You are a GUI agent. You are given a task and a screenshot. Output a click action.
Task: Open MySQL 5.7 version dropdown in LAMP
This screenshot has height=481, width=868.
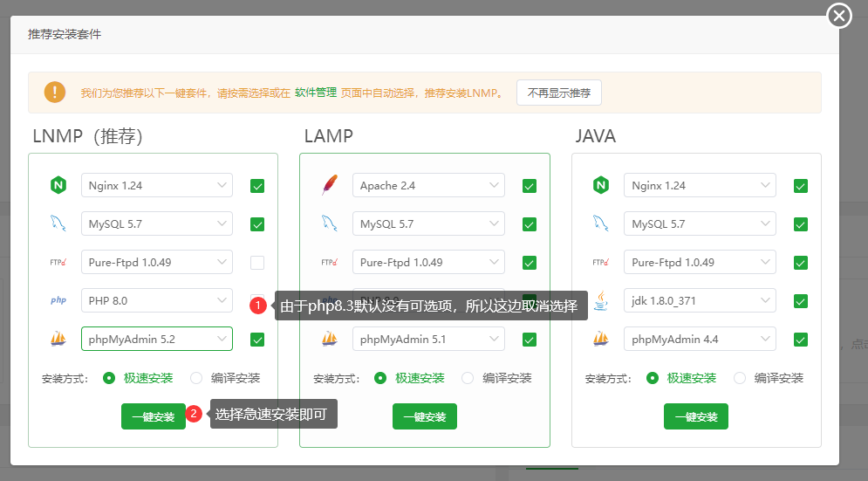pyautogui.click(x=428, y=223)
